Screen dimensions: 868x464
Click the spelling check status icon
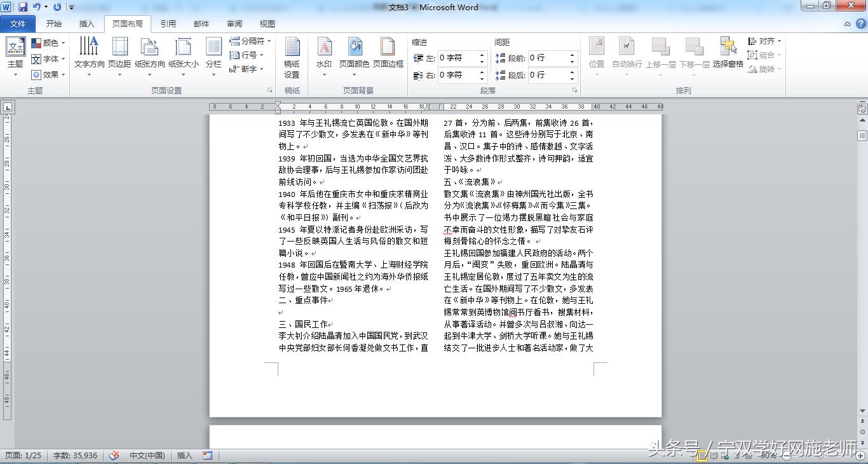click(x=115, y=455)
